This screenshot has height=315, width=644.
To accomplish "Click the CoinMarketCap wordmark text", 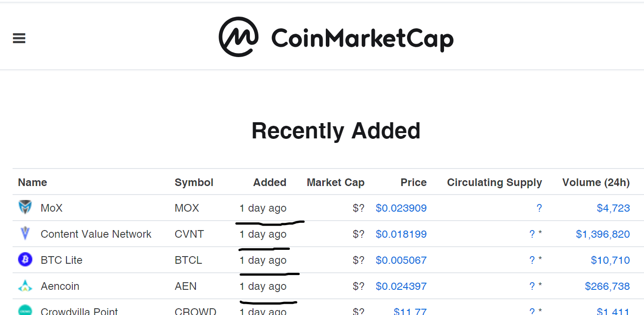I will pos(362,39).
